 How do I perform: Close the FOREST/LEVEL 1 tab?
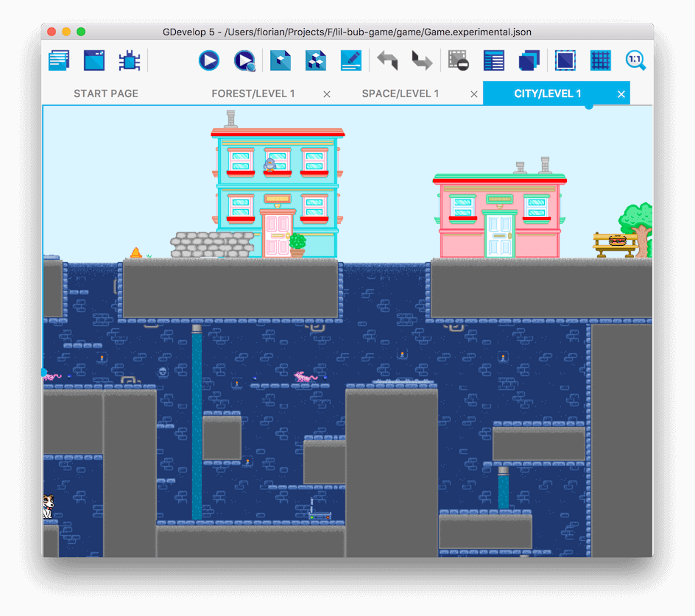(x=326, y=93)
